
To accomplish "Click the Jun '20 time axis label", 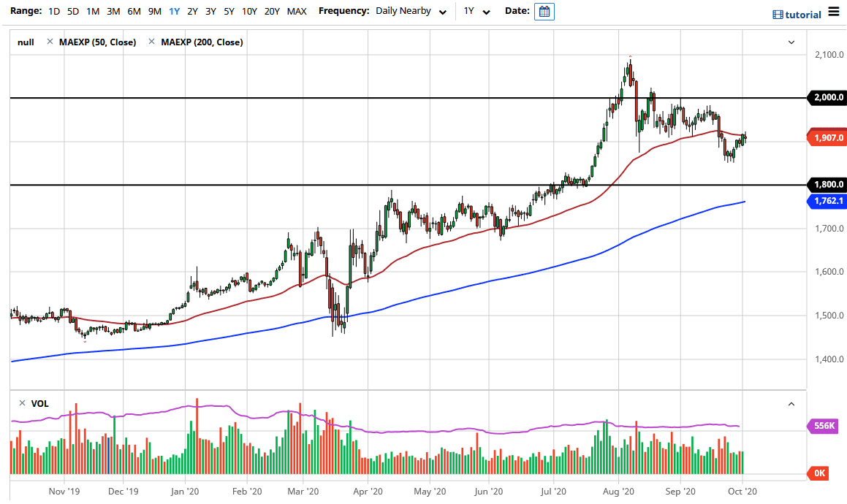I will tap(489, 491).
